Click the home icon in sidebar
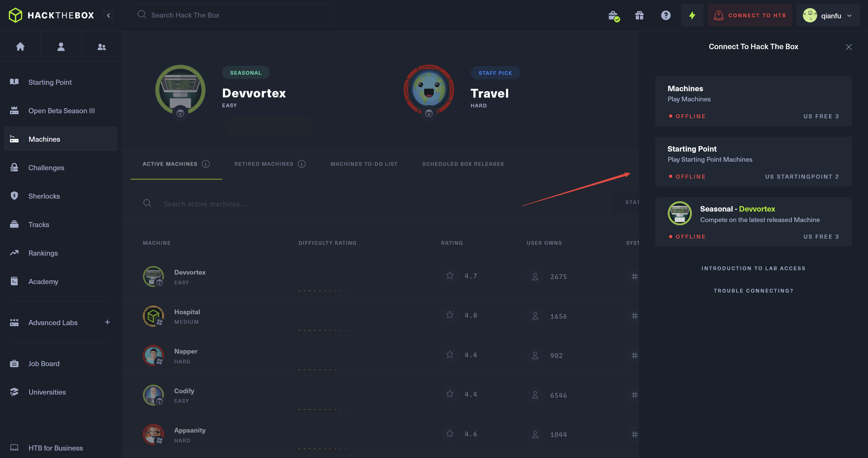Image resolution: width=868 pixels, height=458 pixels. point(20,46)
